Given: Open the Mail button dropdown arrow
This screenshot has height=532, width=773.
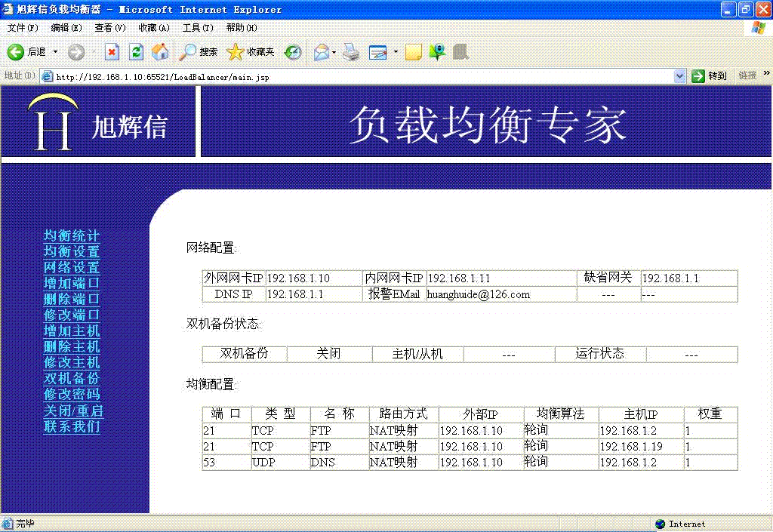Looking at the screenshot, I should tap(334, 52).
